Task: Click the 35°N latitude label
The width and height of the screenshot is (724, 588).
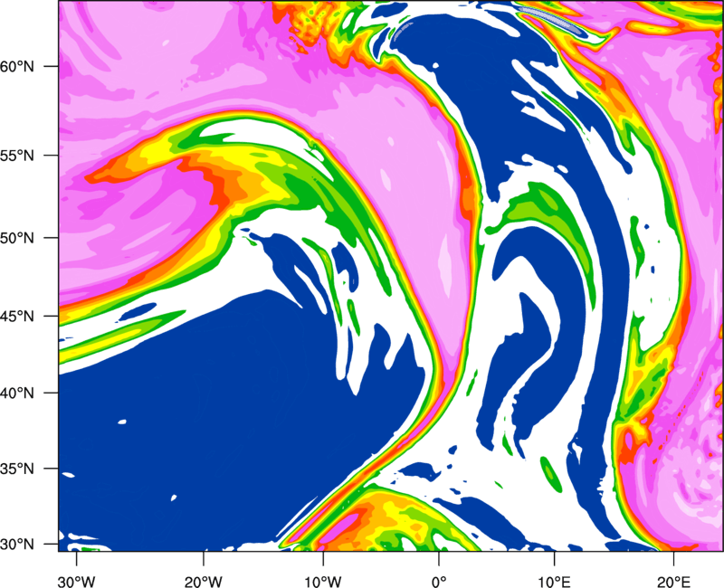Action: pyautogui.click(x=17, y=469)
